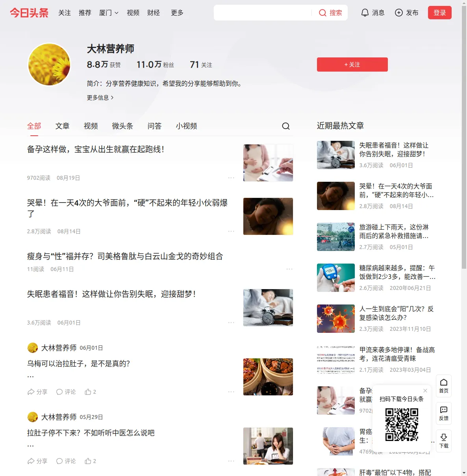This screenshot has width=467, height=476.
Task: Open 财经 in top navigation
Action: 154,13
